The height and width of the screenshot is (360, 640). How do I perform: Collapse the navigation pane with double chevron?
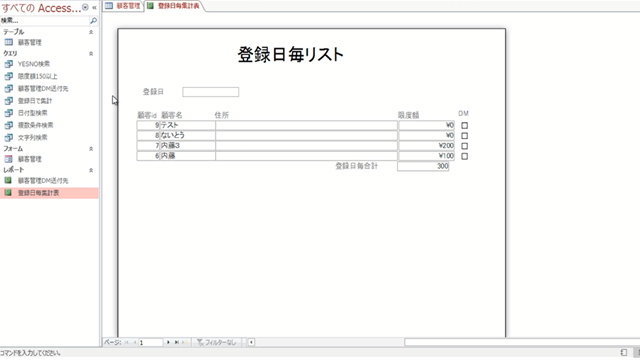[x=94, y=7]
